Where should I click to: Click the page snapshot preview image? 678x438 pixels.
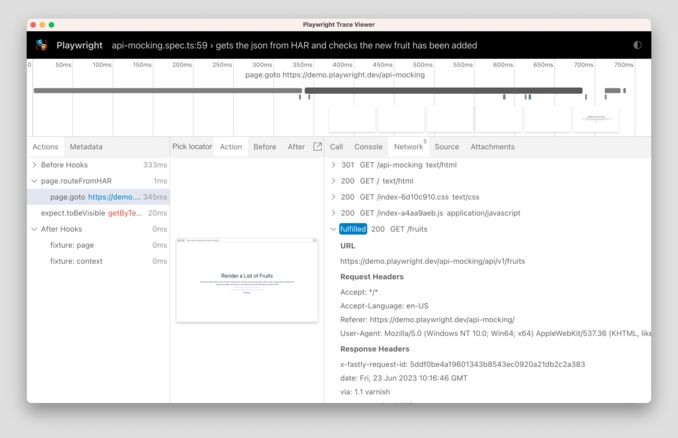[x=246, y=280]
